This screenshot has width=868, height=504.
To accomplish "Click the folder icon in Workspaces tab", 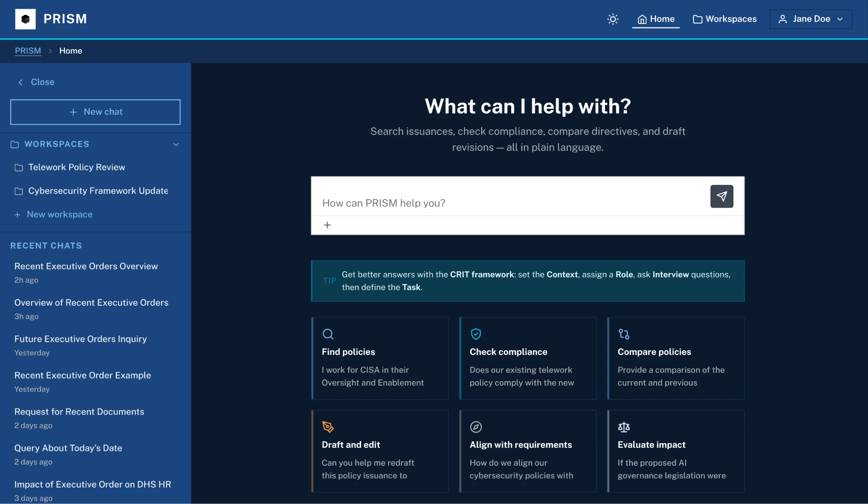I will [x=697, y=19].
